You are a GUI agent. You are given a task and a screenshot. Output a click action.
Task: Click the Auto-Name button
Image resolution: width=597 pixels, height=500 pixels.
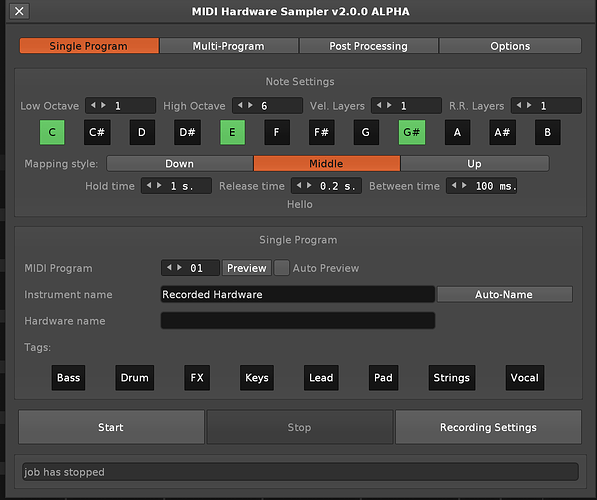pos(504,294)
